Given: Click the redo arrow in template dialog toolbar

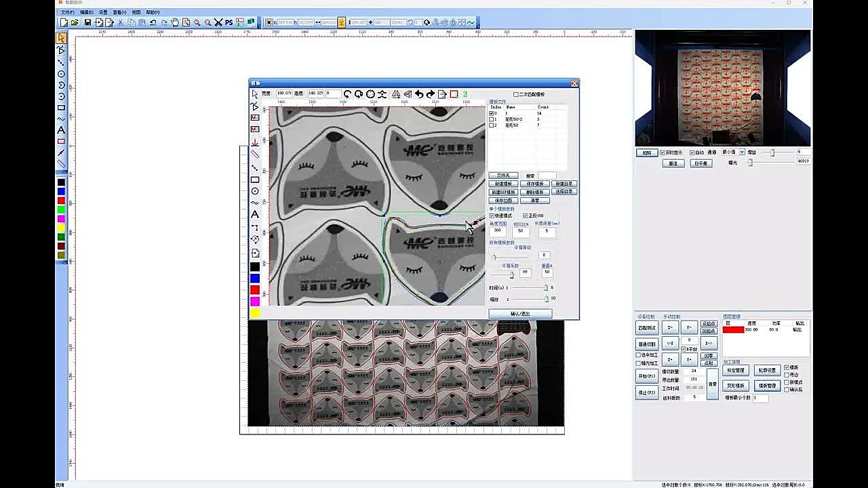Looking at the screenshot, I should pyautogui.click(x=431, y=94).
